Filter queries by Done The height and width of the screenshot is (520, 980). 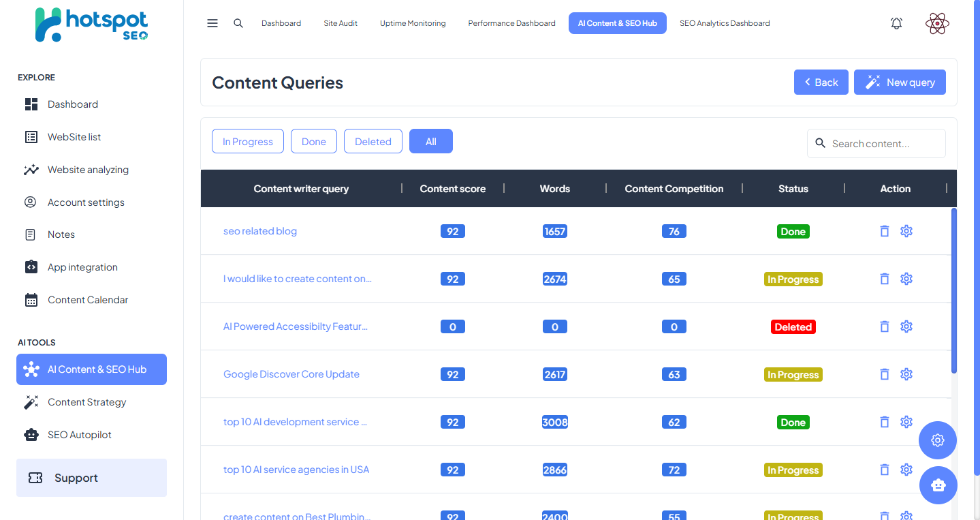(314, 142)
